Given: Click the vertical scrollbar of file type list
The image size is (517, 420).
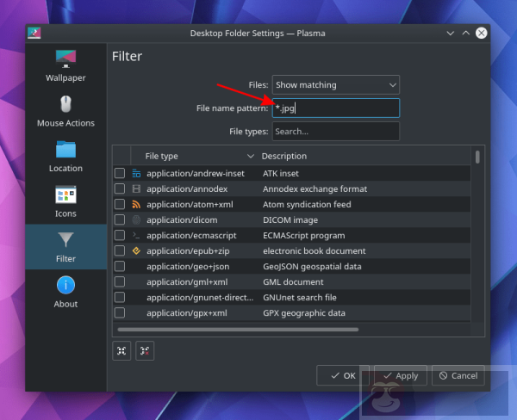Looking at the screenshot, I should pyautogui.click(x=477, y=157).
